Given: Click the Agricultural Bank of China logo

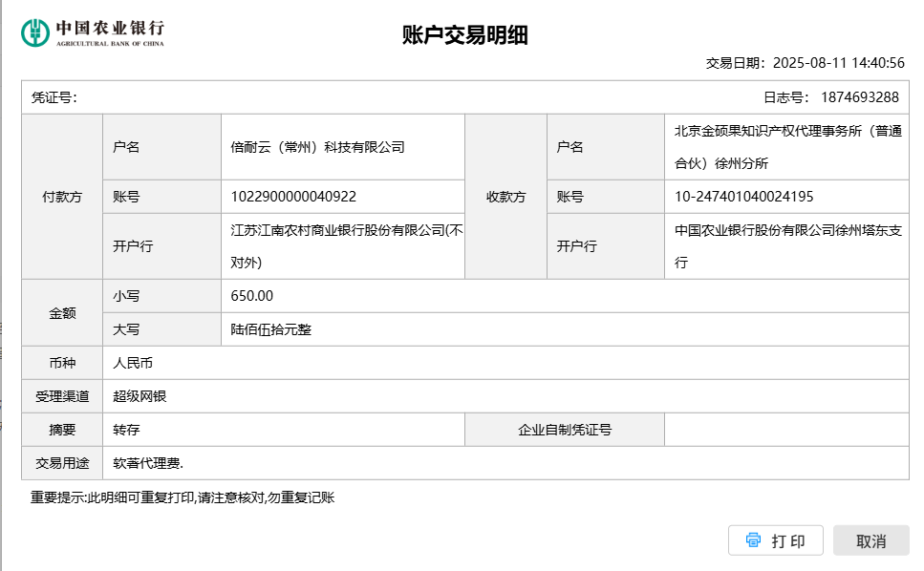Looking at the screenshot, I should (93, 32).
